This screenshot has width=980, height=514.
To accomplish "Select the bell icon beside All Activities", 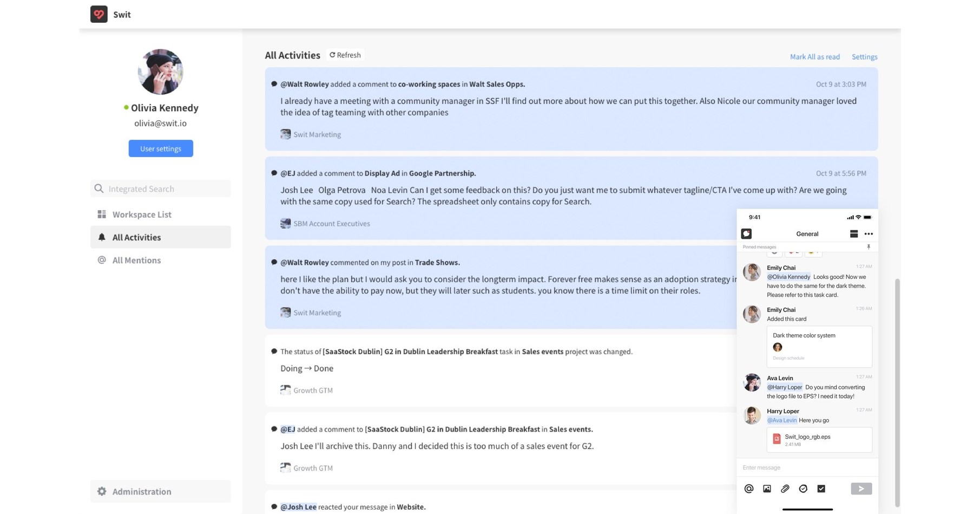I will click(x=101, y=237).
